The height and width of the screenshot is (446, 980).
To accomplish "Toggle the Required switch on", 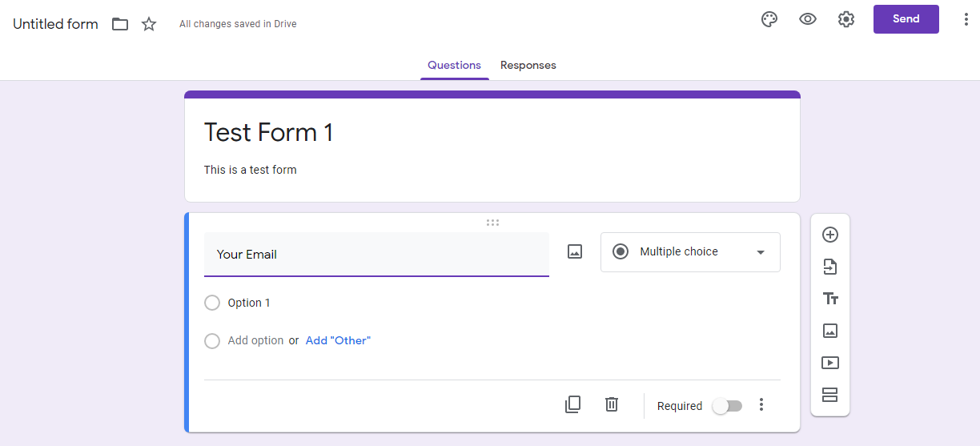I will pyautogui.click(x=728, y=406).
